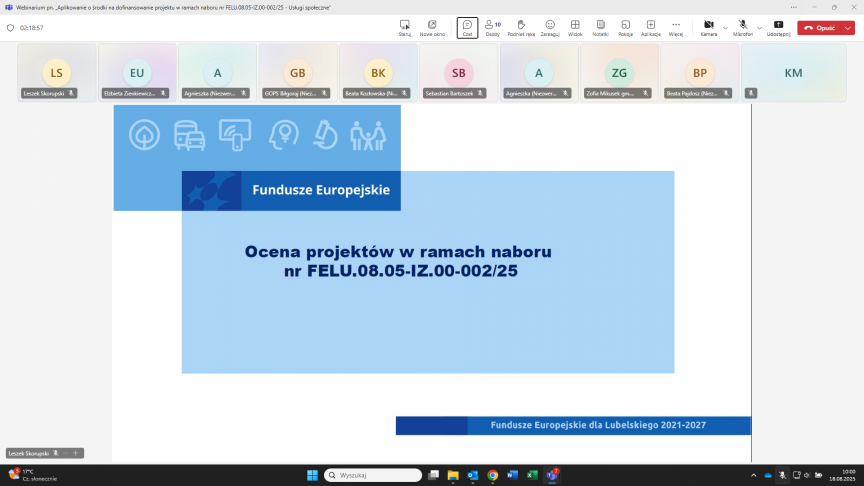The width and height of the screenshot is (864, 486).
Task: Click the shield icon beside meeting timer
Action: pyautogui.click(x=10, y=28)
